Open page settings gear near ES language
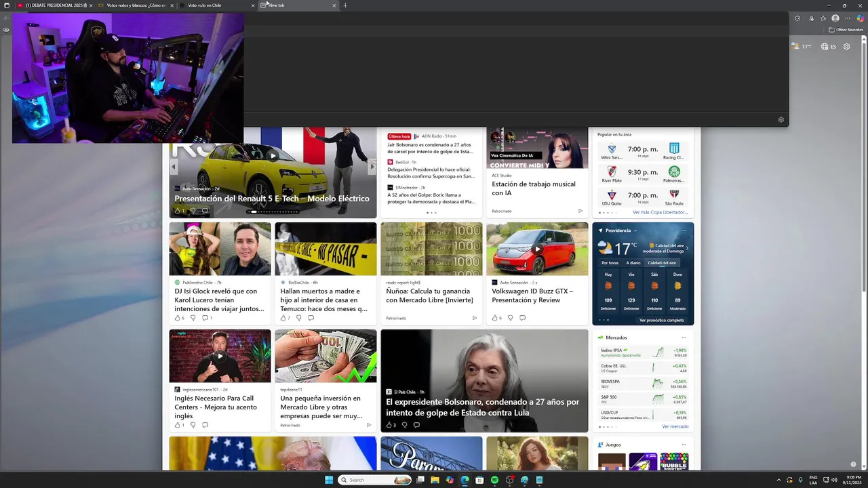The height and width of the screenshot is (488, 868). [x=846, y=47]
